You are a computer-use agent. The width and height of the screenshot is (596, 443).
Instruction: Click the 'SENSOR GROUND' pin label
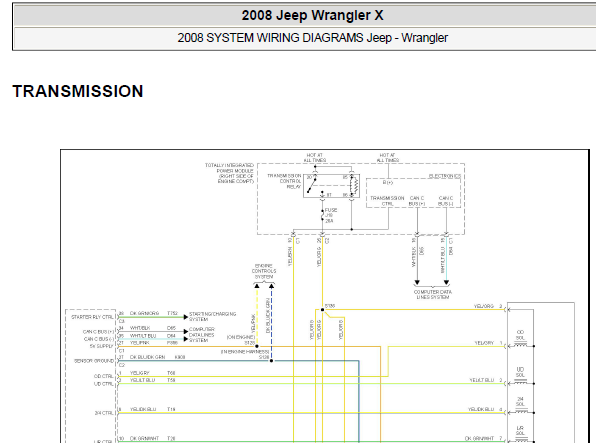coord(94,361)
